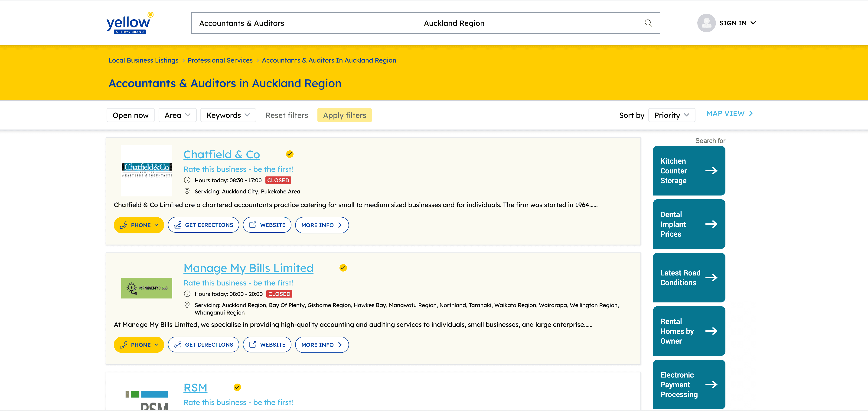The width and height of the screenshot is (868, 411).
Task: Click 'Hours today: 08:00 - 20:00' text
Action: 228,294
